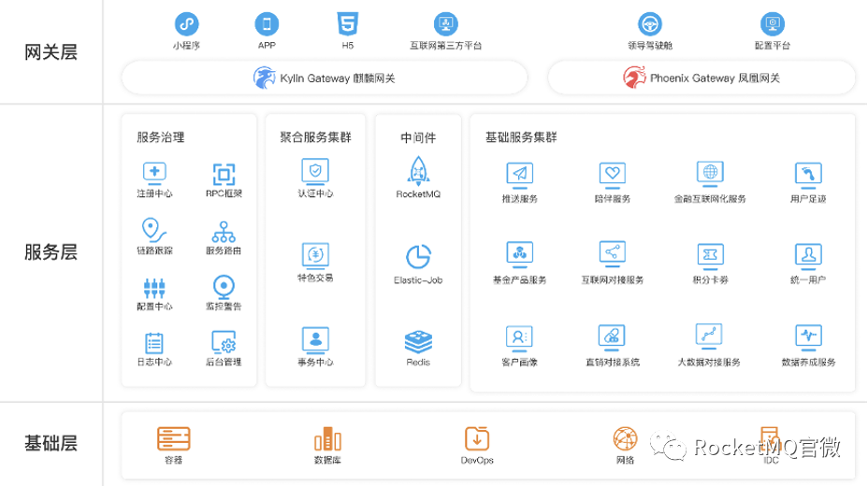Image resolution: width=868 pixels, height=486 pixels.
Task: Click the 服务层 layer label
Action: point(51,252)
